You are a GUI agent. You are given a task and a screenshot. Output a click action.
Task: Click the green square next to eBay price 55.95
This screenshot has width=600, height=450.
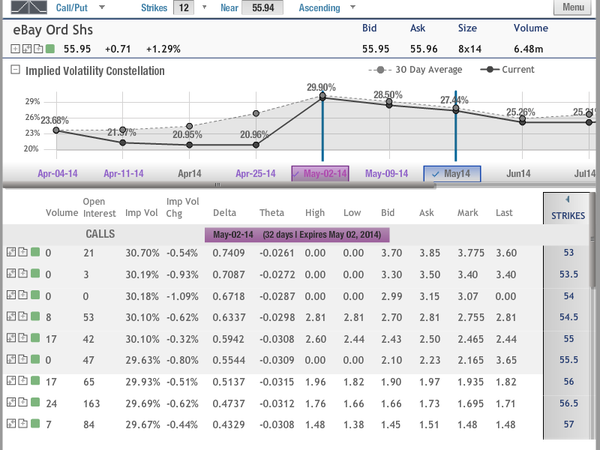pos(50,49)
